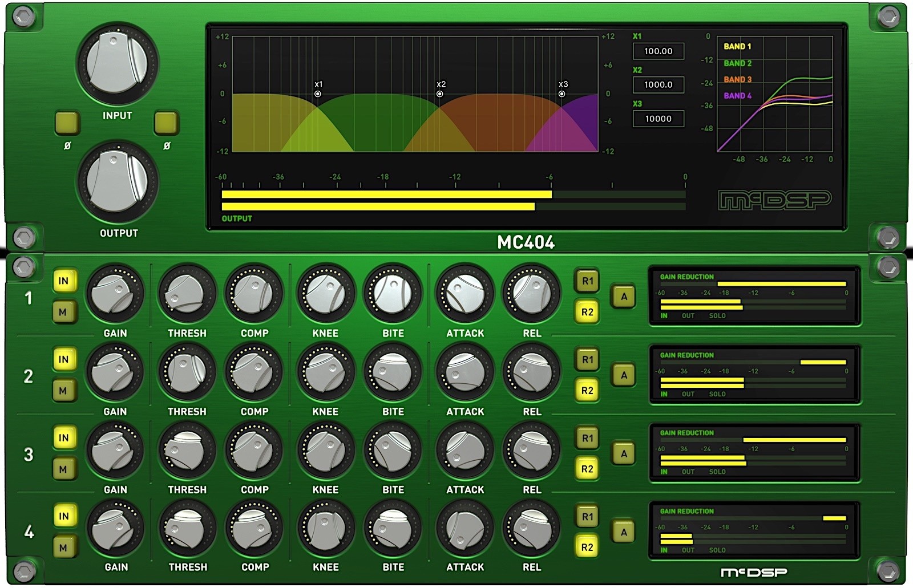This screenshot has height=588, width=913.
Task: Toggle band 1 M button
Action: 63,312
